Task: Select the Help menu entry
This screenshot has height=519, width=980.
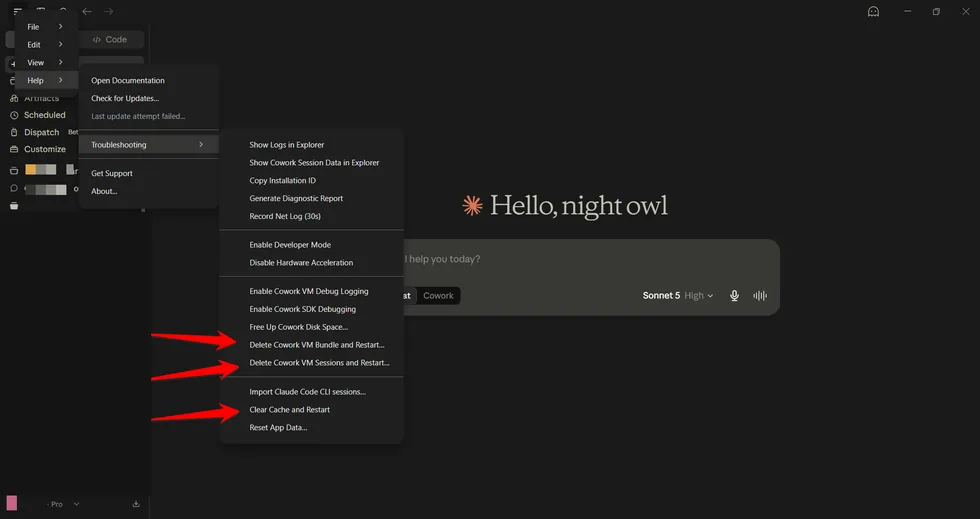Action: point(46,80)
